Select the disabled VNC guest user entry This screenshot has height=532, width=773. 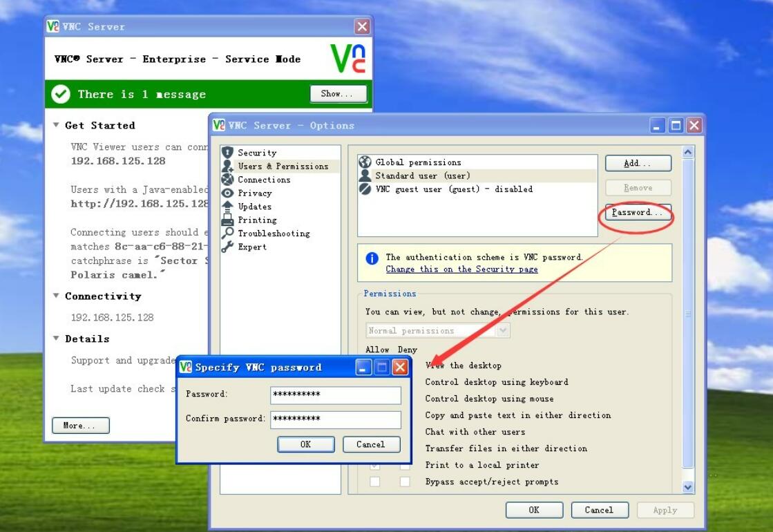tap(453, 189)
